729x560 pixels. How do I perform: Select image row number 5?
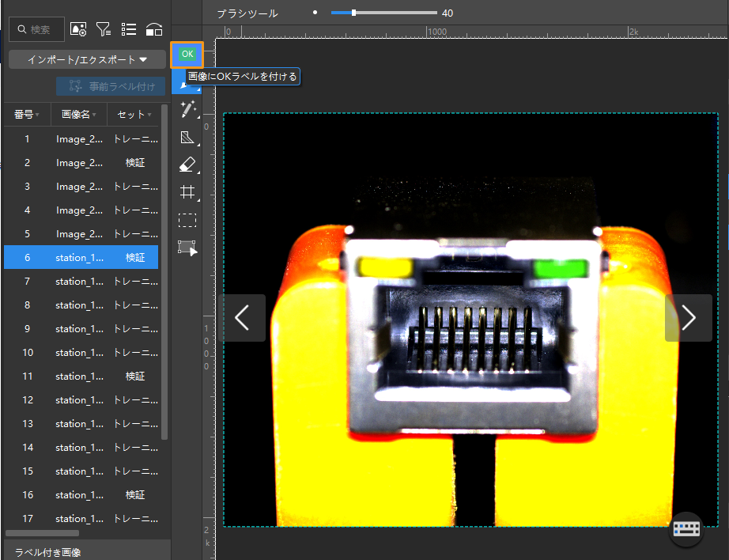81,234
